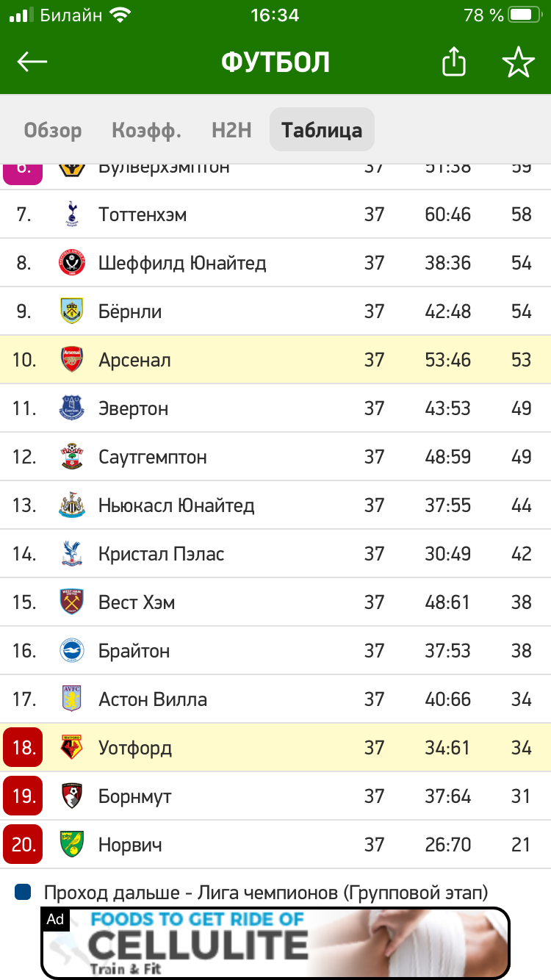This screenshot has height=980, width=551.
Task: Open the share icon in header
Action: point(454,62)
